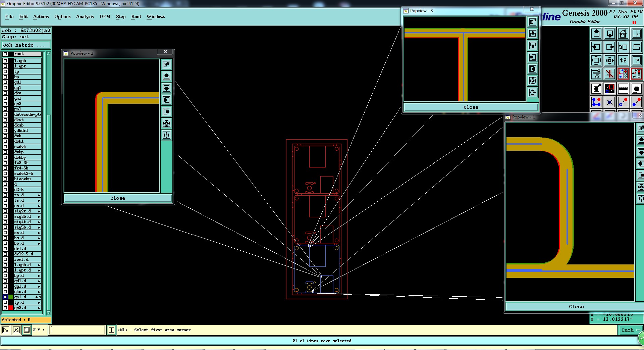Click pan up icon in Popview - 2

coord(166,76)
